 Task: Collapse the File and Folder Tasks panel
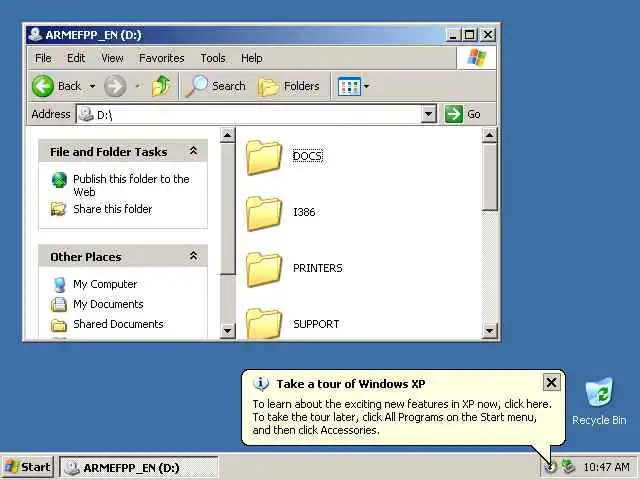click(x=193, y=151)
